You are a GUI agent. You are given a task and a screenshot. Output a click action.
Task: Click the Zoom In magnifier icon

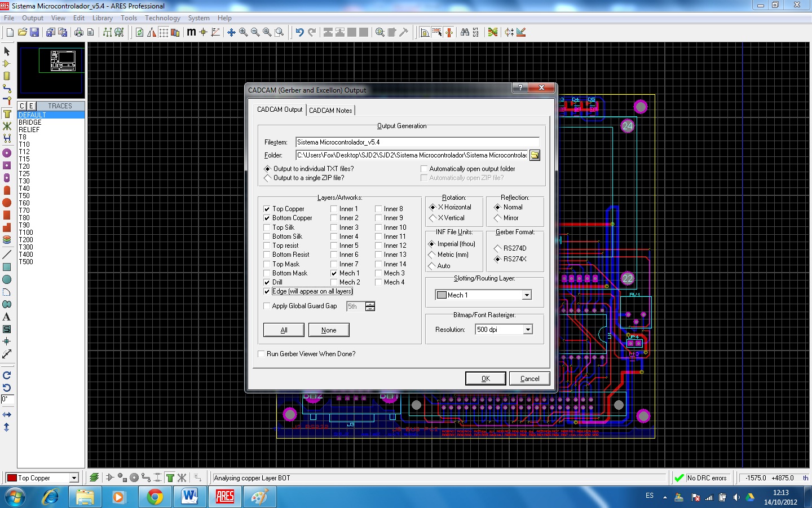[243, 32]
